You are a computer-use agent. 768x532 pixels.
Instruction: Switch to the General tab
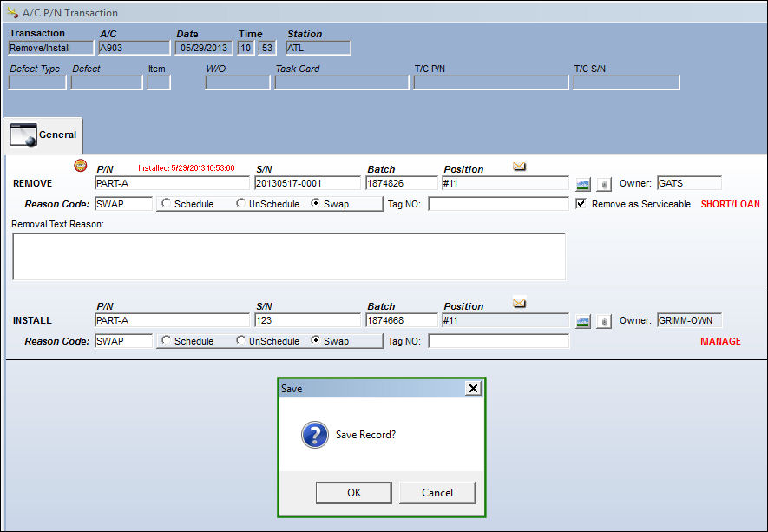click(43, 135)
